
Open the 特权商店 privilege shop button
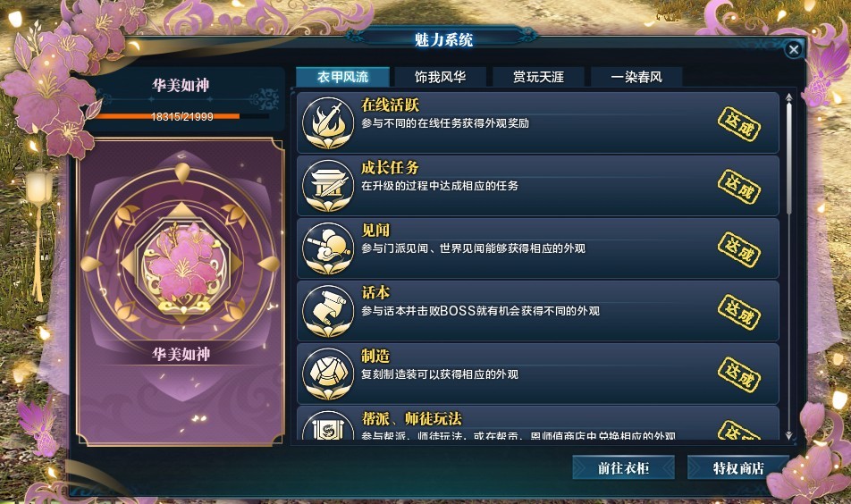(x=738, y=467)
